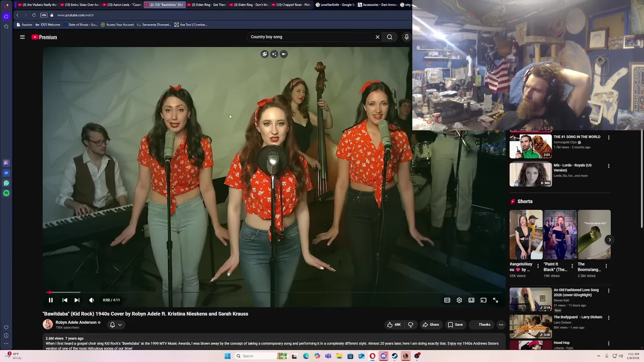Image resolution: width=644 pixels, height=362 pixels.
Task: Share the Bawitdaba video
Action: click(x=431, y=325)
